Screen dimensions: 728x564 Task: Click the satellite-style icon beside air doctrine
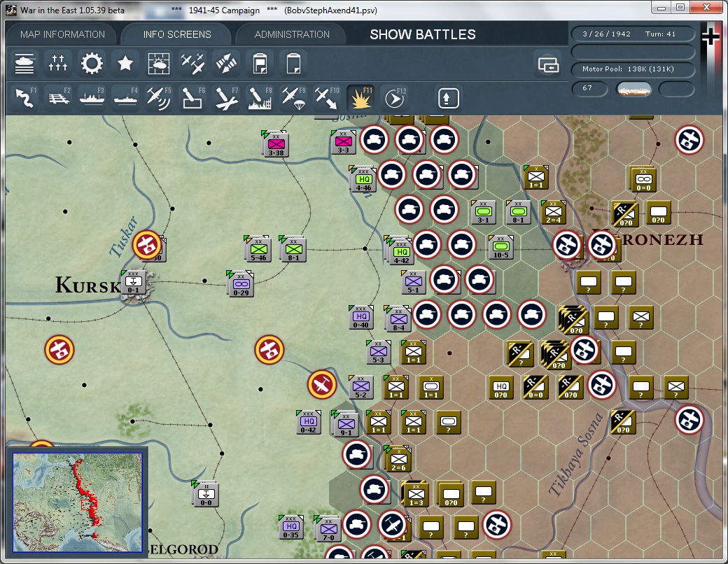pos(226,64)
